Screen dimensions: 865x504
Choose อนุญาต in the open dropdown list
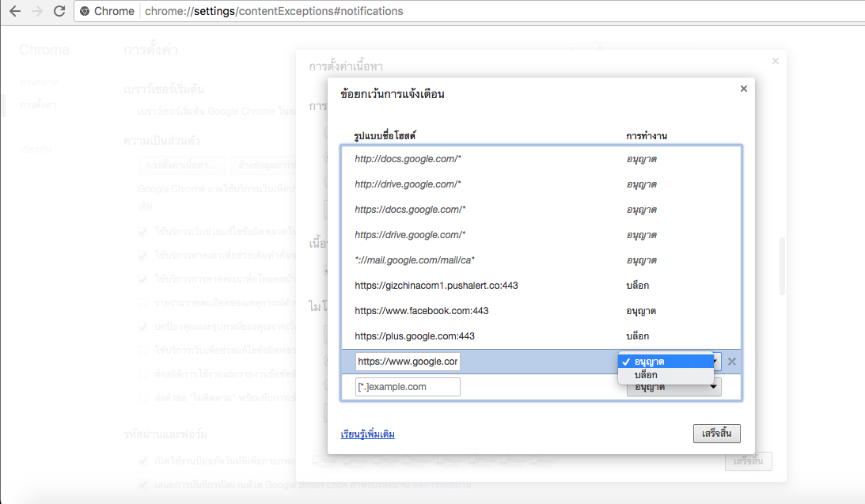[666, 362]
